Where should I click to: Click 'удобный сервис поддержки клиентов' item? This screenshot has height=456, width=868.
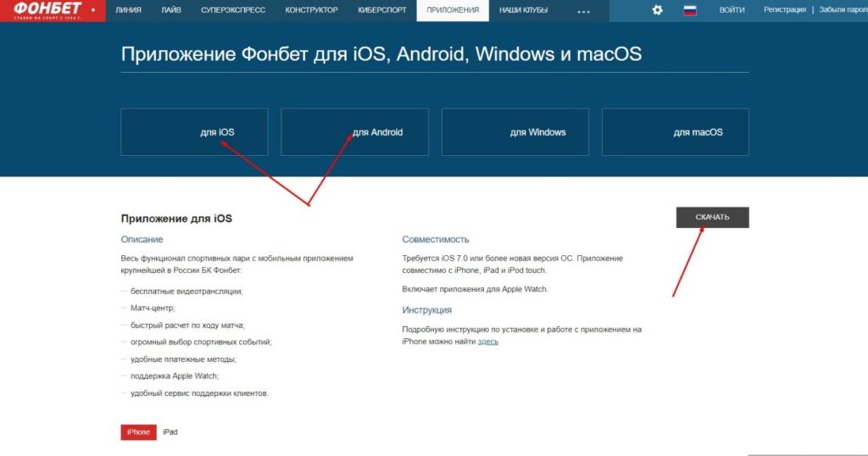click(x=199, y=393)
